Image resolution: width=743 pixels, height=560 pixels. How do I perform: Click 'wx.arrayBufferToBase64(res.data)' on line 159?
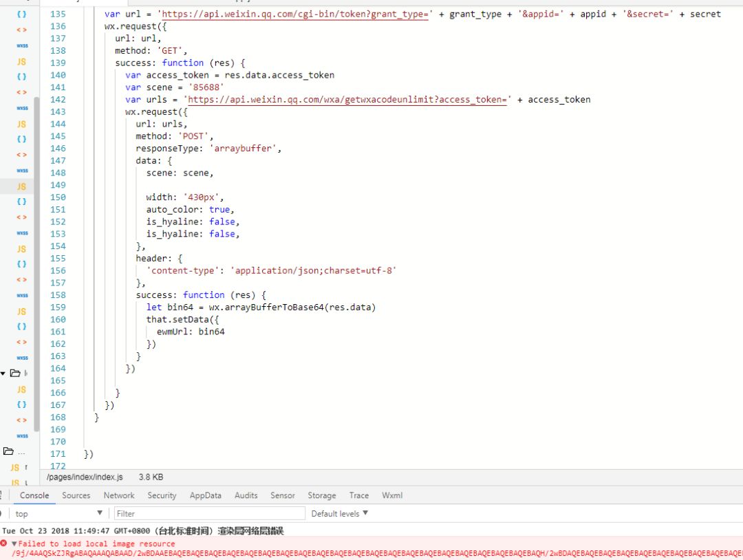point(292,307)
